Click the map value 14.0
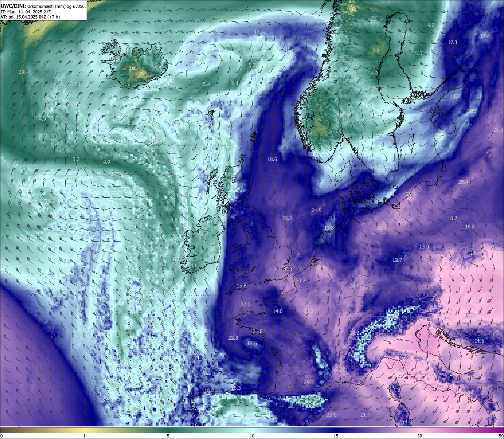 pos(278,311)
